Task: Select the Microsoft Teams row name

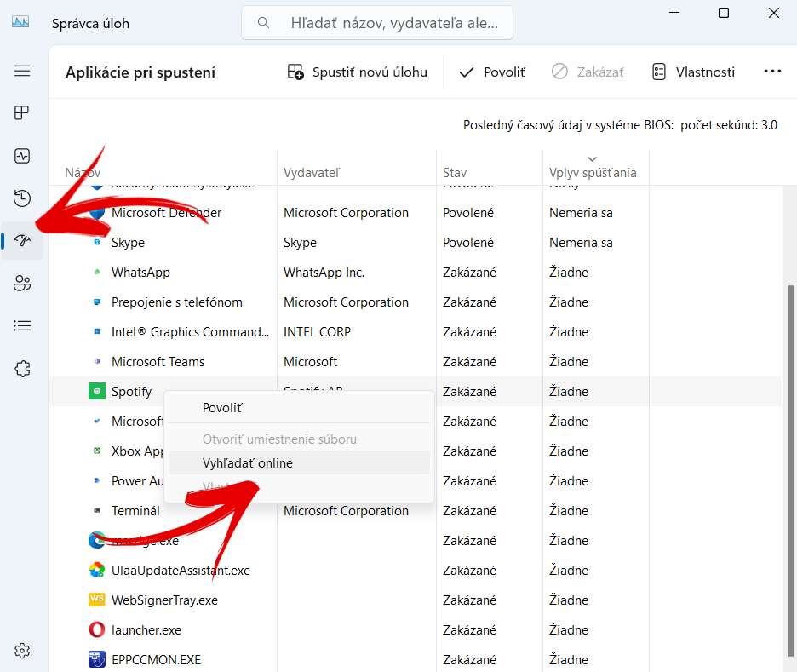Action: tap(158, 361)
